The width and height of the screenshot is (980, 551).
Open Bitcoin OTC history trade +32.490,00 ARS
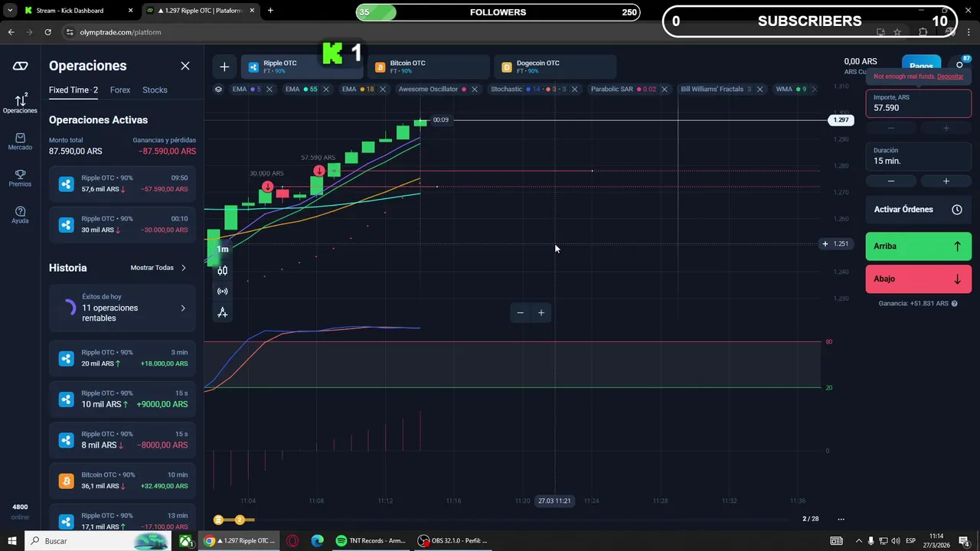tap(122, 481)
